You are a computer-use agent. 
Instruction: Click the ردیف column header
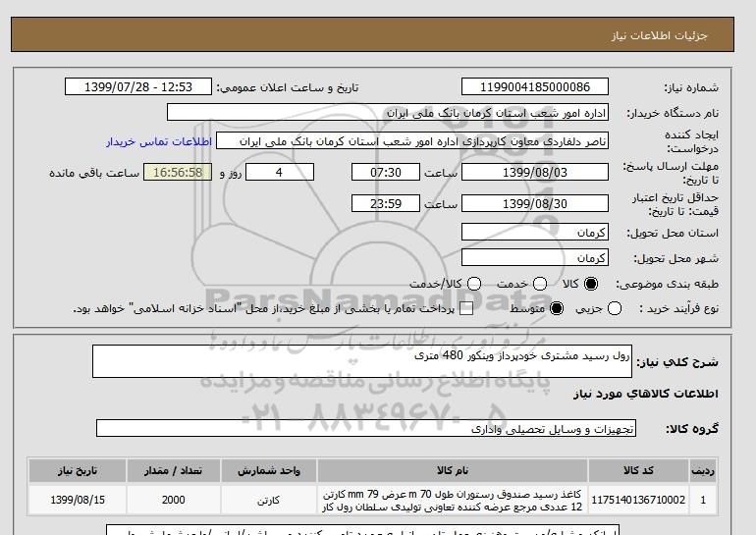(x=703, y=470)
